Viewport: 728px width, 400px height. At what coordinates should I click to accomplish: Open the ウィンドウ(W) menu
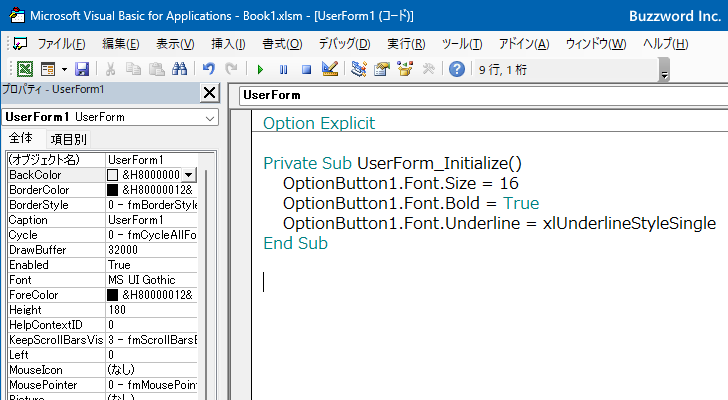click(596, 44)
